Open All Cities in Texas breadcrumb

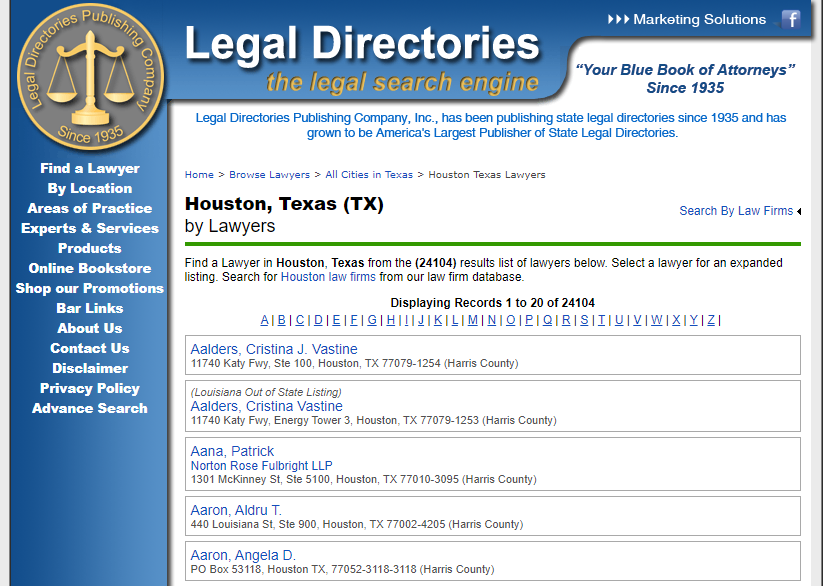click(x=369, y=174)
